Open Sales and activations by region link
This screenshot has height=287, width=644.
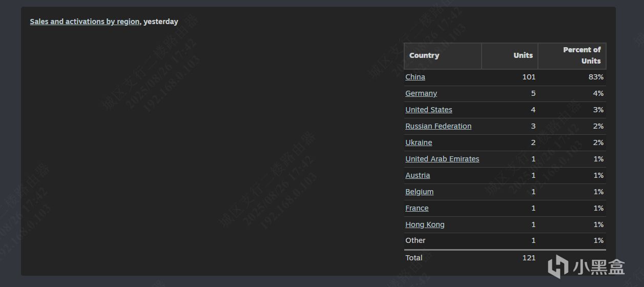[x=85, y=22]
